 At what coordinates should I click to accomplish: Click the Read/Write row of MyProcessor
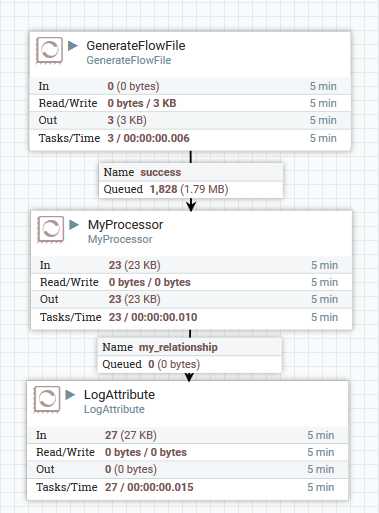(x=192, y=282)
